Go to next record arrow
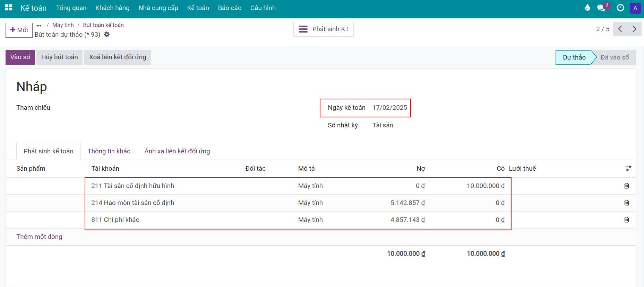Viewport: 644px width, 287px height. click(634, 29)
